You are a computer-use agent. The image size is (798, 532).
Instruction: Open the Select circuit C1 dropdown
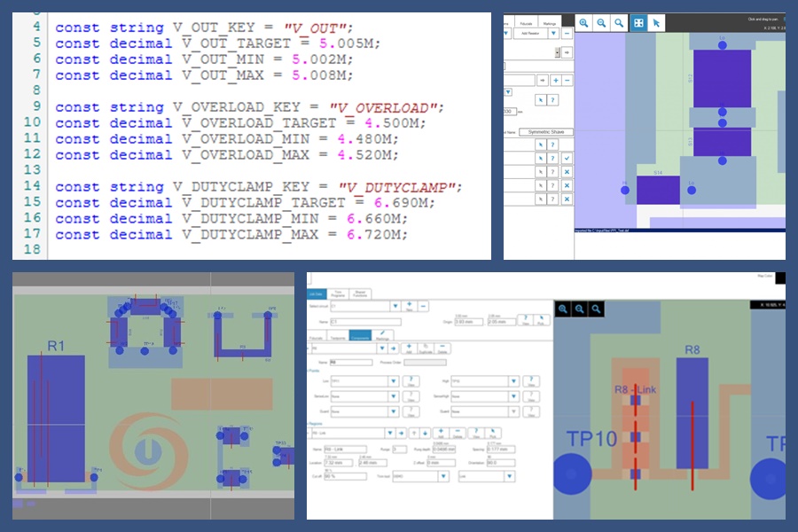(x=395, y=306)
